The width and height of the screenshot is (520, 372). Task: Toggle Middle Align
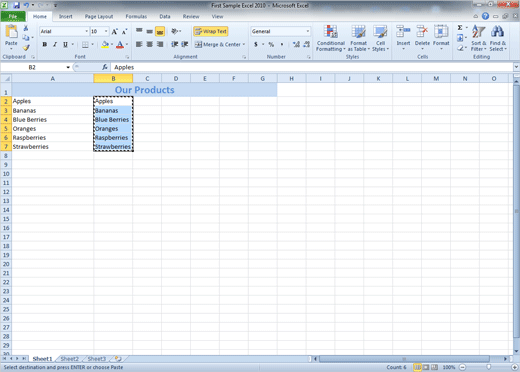pyautogui.click(x=150, y=31)
